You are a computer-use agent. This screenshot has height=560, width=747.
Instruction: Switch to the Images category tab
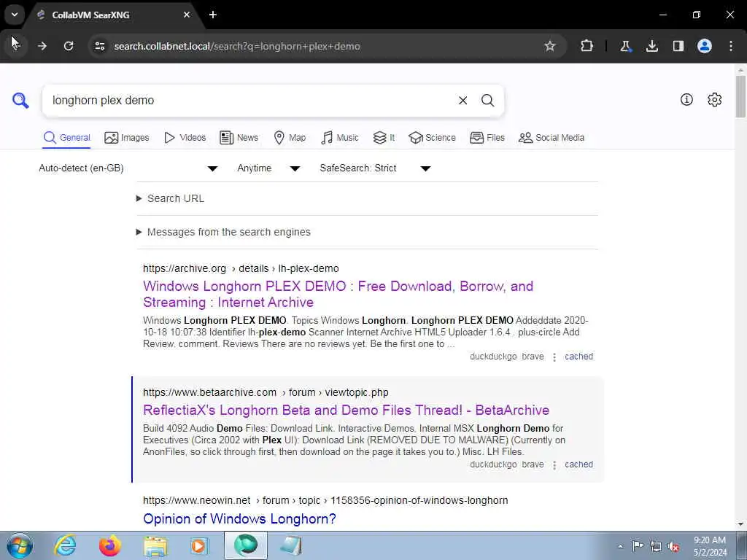coord(127,138)
